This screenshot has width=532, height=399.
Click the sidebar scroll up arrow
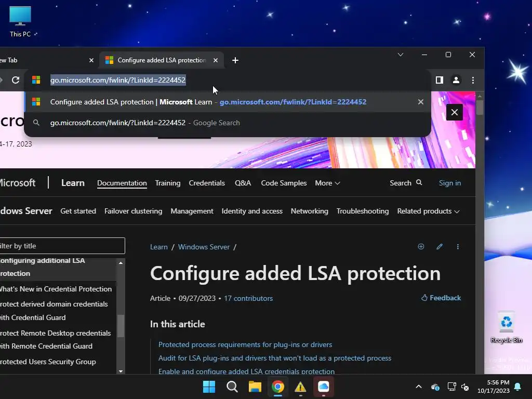point(121,263)
